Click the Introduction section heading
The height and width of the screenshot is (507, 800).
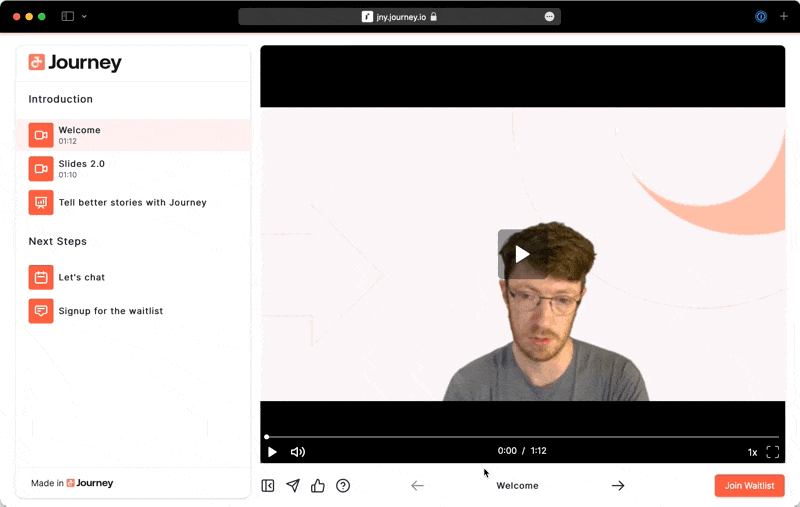click(x=61, y=99)
